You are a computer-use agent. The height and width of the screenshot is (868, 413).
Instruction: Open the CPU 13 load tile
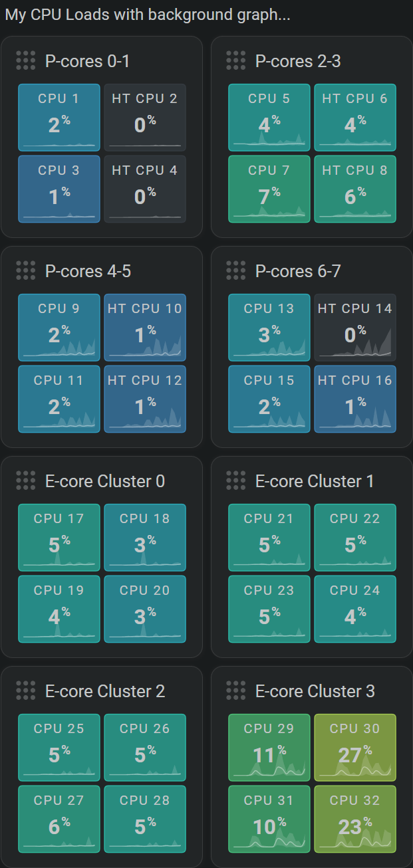click(x=269, y=327)
